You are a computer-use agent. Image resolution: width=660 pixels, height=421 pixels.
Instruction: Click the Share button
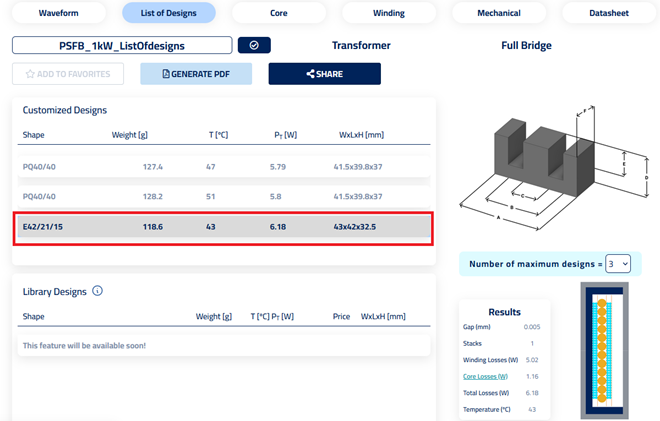tap(325, 74)
